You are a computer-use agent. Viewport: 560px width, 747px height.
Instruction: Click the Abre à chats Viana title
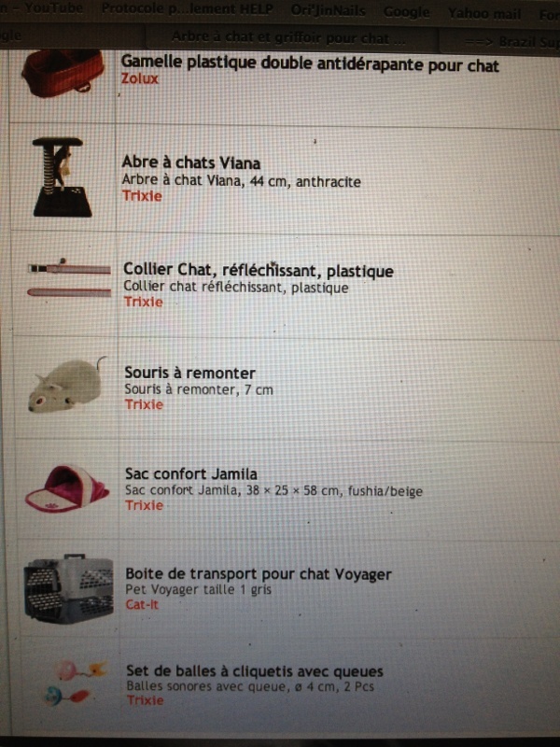191,162
